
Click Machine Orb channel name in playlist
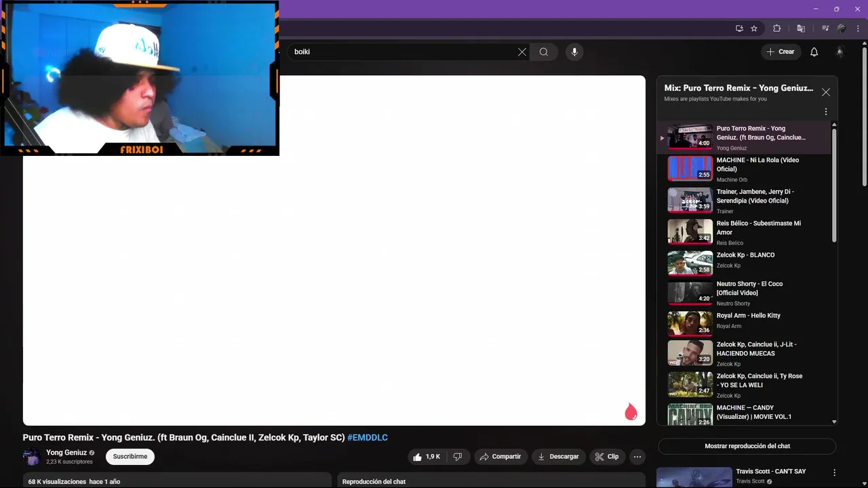click(732, 180)
